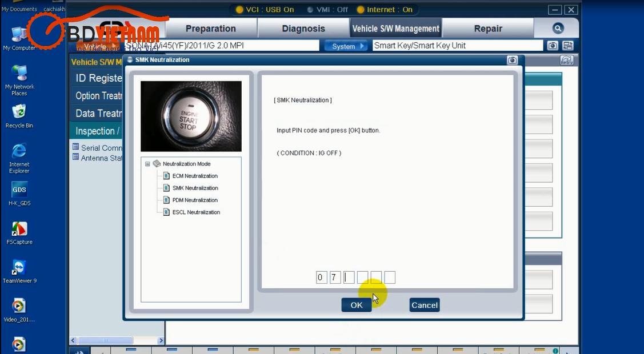Click the dialog screenshot camera icon
The width and height of the screenshot is (644, 354).
(x=512, y=61)
